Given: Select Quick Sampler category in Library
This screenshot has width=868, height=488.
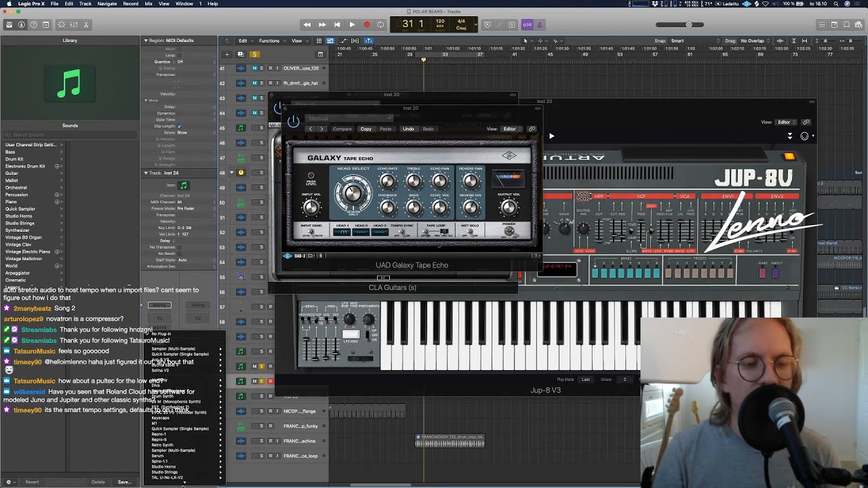Looking at the screenshot, I should [20, 209].
